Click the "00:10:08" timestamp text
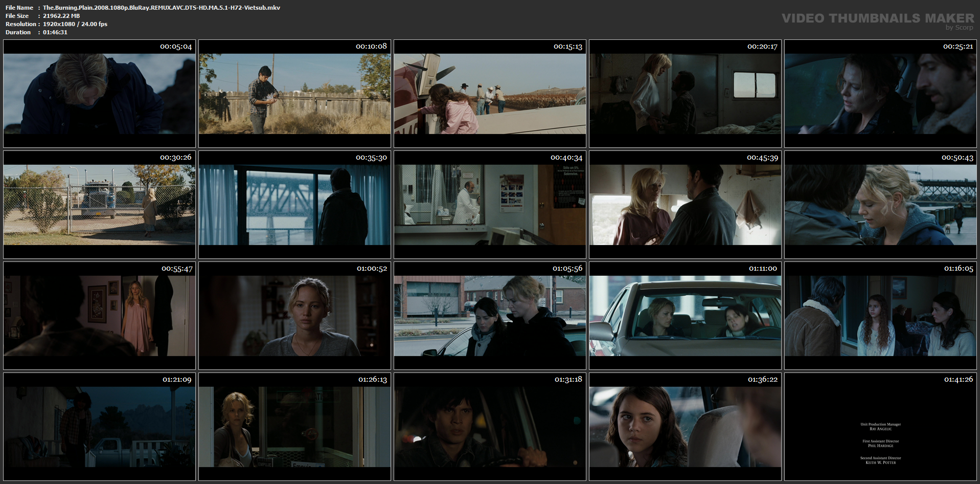Screen dimensions: 980x484 [371, 47]
